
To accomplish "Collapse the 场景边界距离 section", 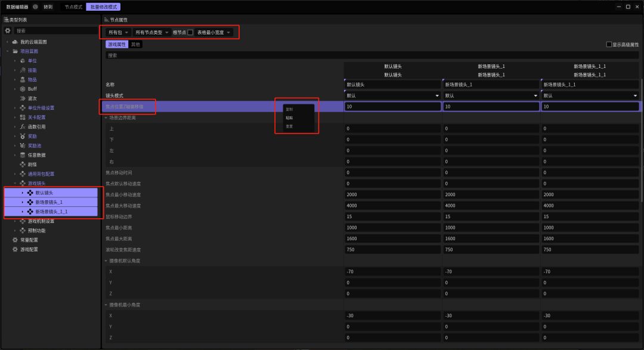I will coord(106,118).
